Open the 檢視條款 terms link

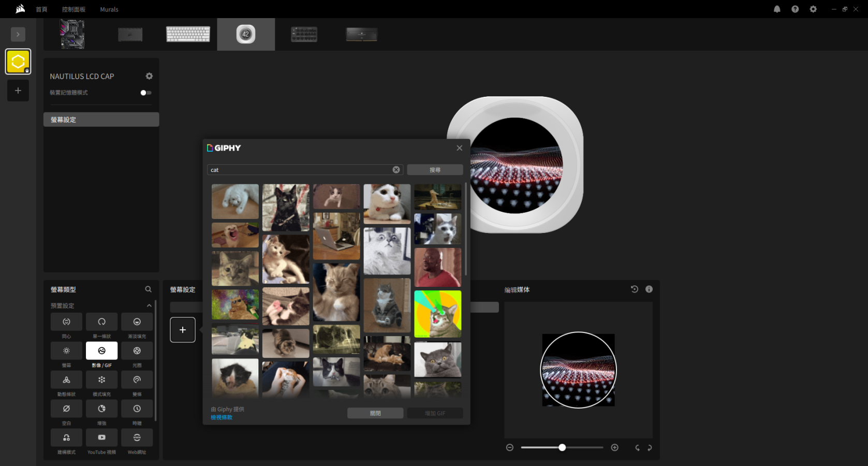pos(222,417)
